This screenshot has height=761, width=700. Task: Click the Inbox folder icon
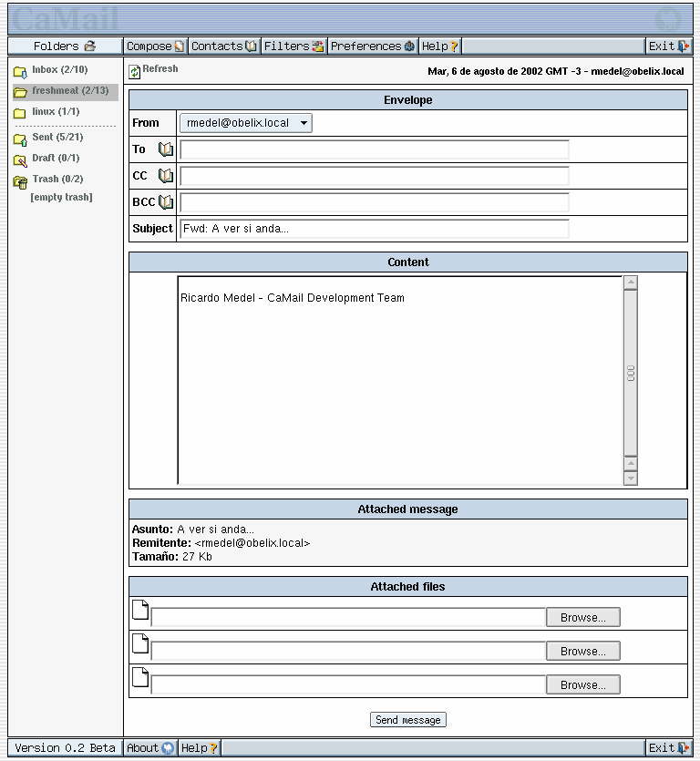[x=20, y=71]
